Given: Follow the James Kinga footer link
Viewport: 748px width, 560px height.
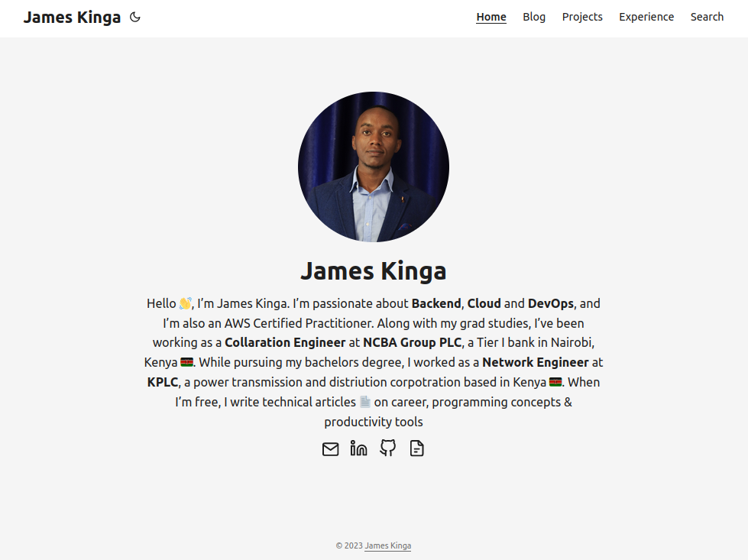Looking at the screenshot, I should pos(388,545).
